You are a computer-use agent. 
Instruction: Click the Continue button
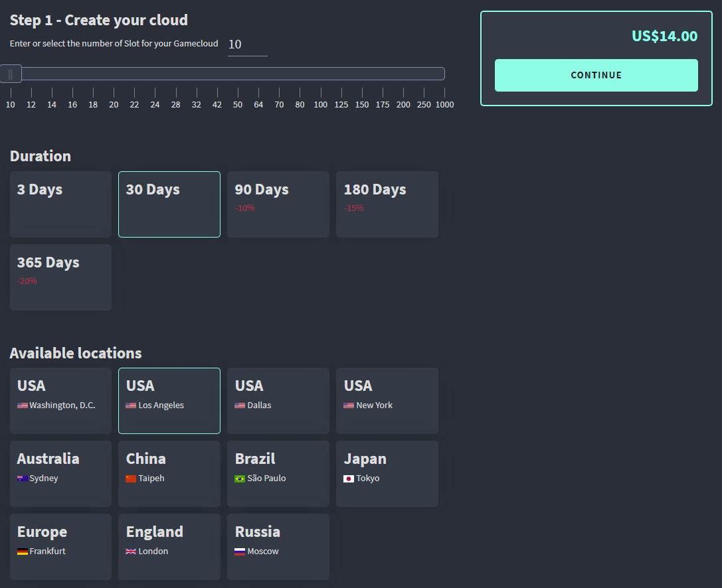coord(596,75)
